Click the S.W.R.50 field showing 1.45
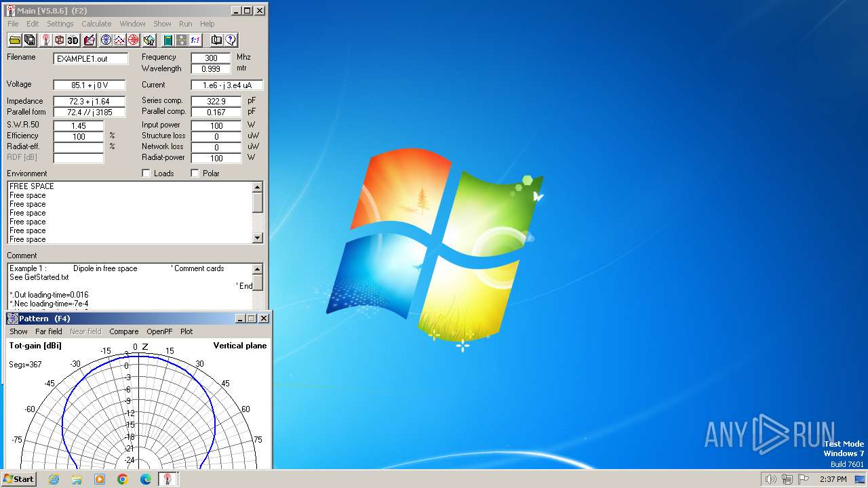Viewport: 868px width, 488px height. click(79, 126)
